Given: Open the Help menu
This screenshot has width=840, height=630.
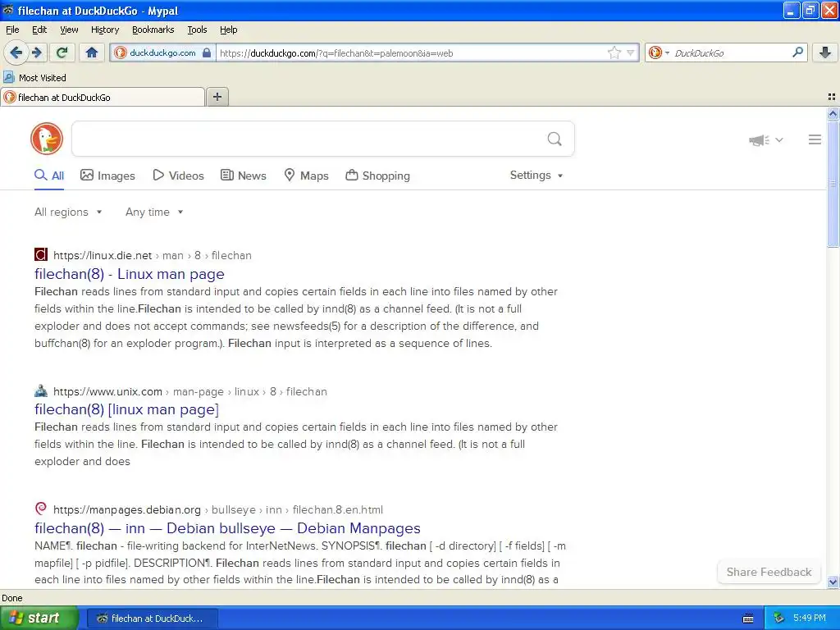Looking at the screenshot, I should pyautogui.click(x=229, y=30).
